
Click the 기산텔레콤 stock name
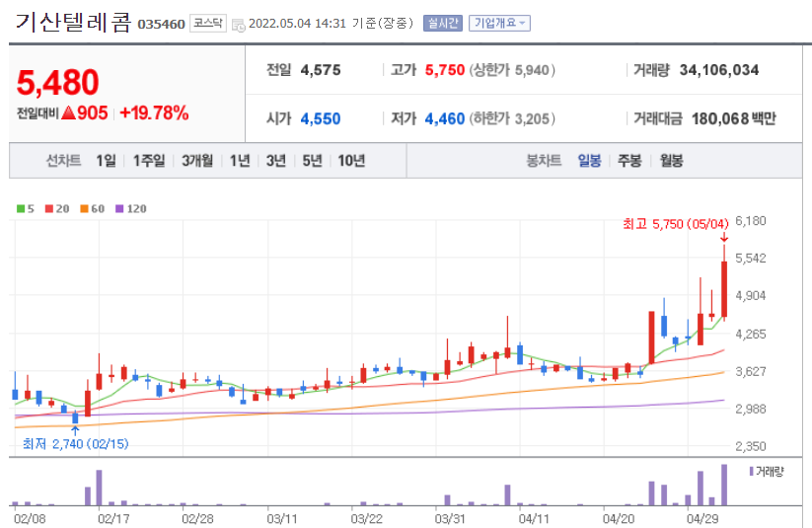point(74,23)
